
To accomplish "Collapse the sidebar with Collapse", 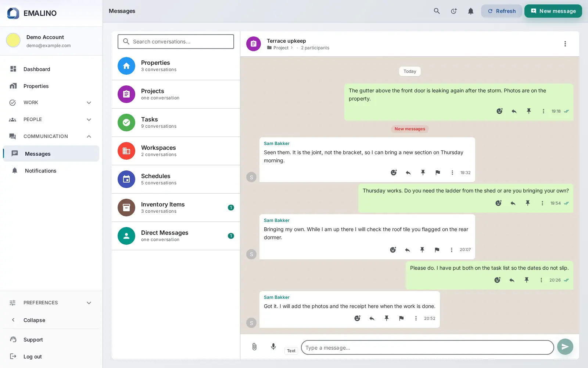I will (51, 320).
